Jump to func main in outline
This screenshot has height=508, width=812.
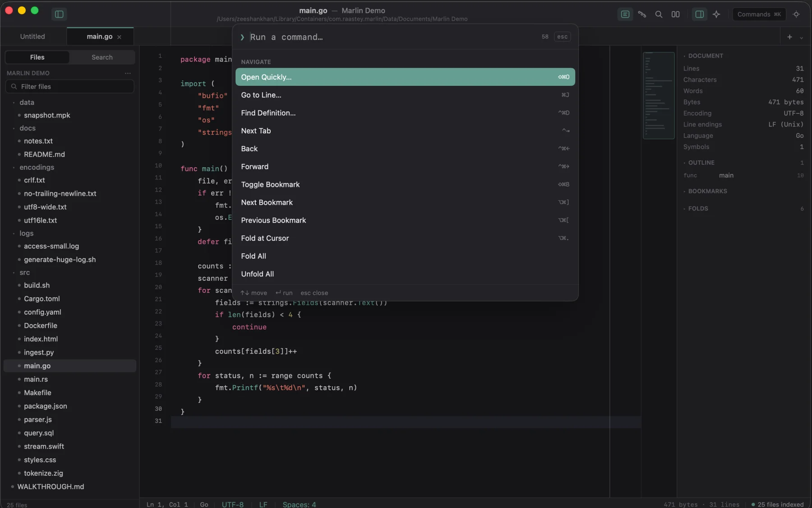click(743, 176)
